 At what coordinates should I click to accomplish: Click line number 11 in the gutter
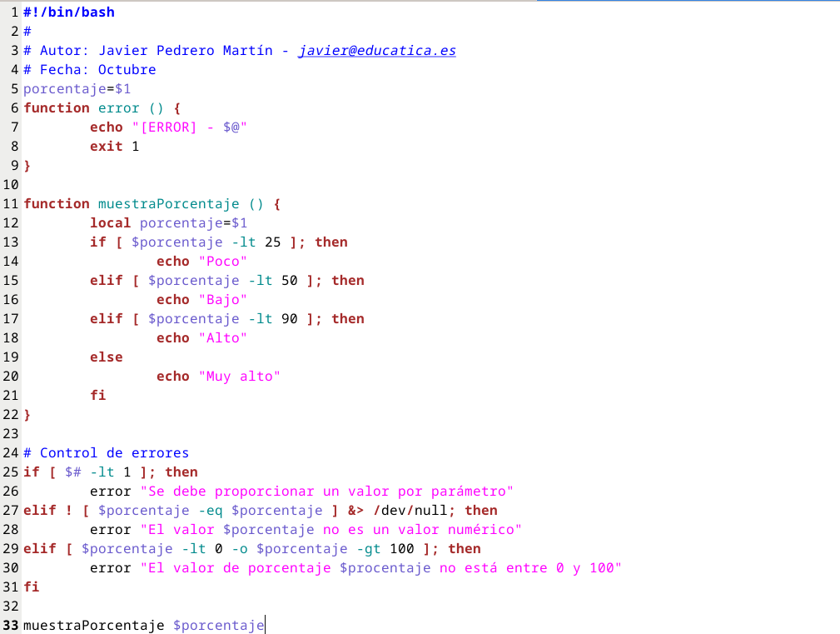[x=10, y=204]
